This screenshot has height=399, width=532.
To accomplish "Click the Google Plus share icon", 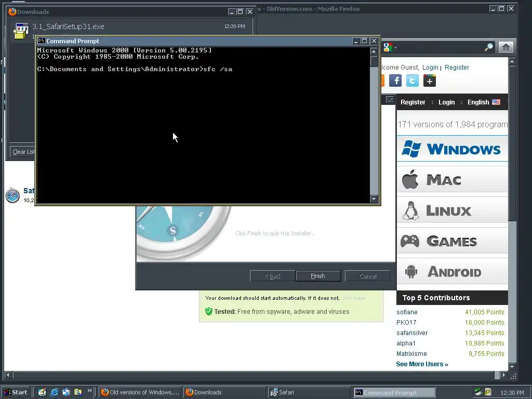I will [x=430, y=81].
